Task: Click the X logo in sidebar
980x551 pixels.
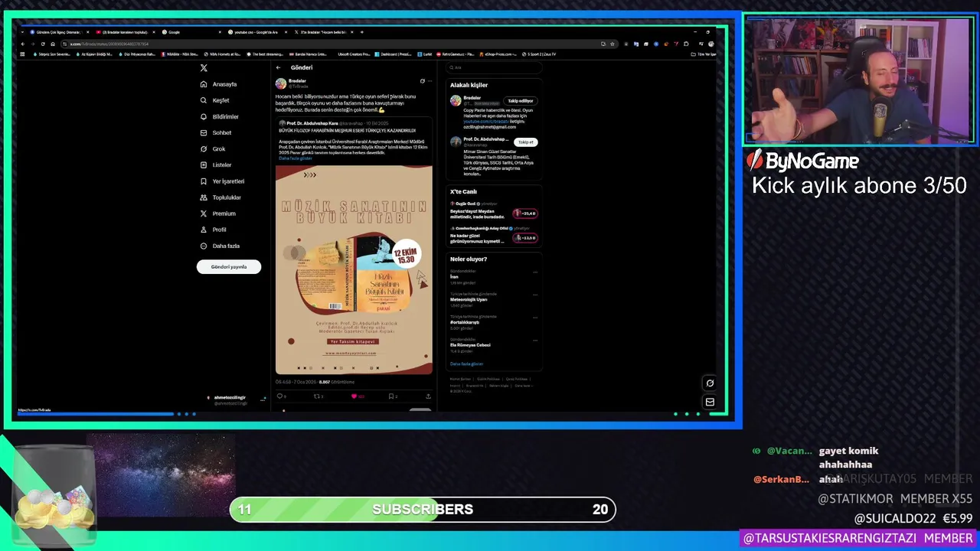Action: [x=204, y=68]
